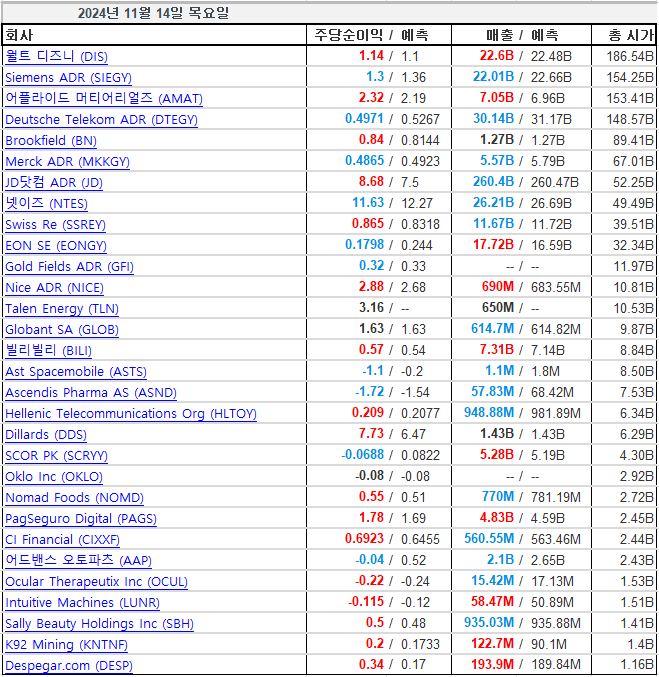Viewport: 659px width, 677px height.
Task: Select Ast Spacemobile EPS -1.1
Action: point(373,371)
